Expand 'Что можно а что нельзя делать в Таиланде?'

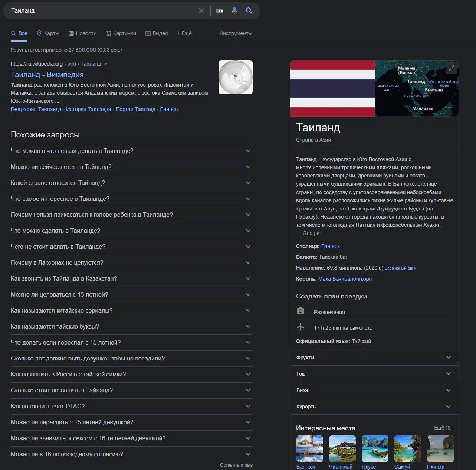pos(132,151)
